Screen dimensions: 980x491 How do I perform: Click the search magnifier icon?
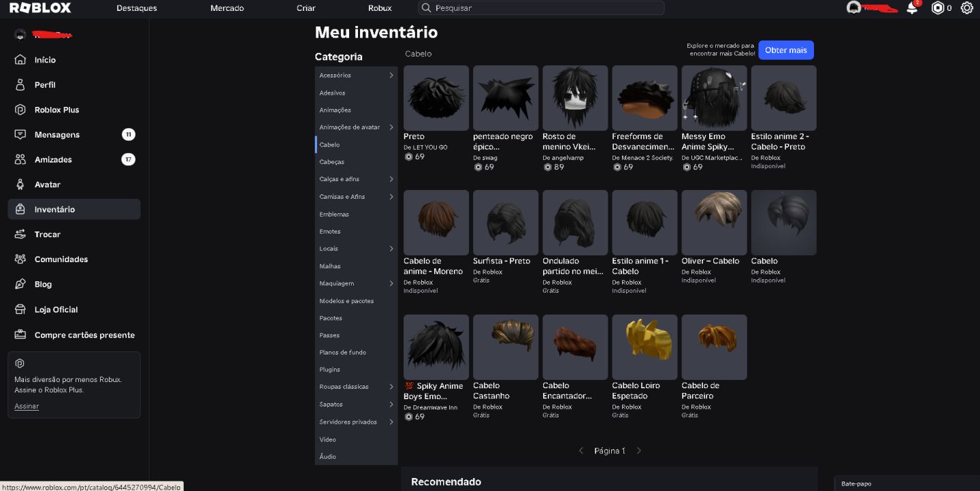(x=427, y=8)
